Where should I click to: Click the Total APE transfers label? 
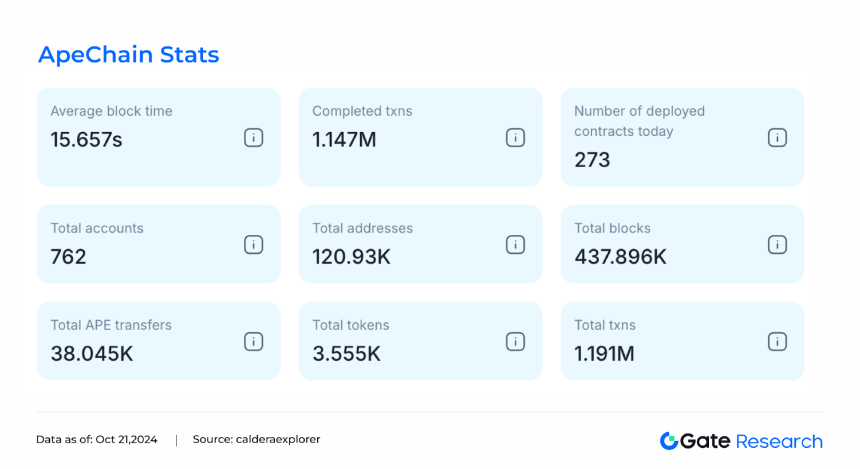[x=111, y=325]
